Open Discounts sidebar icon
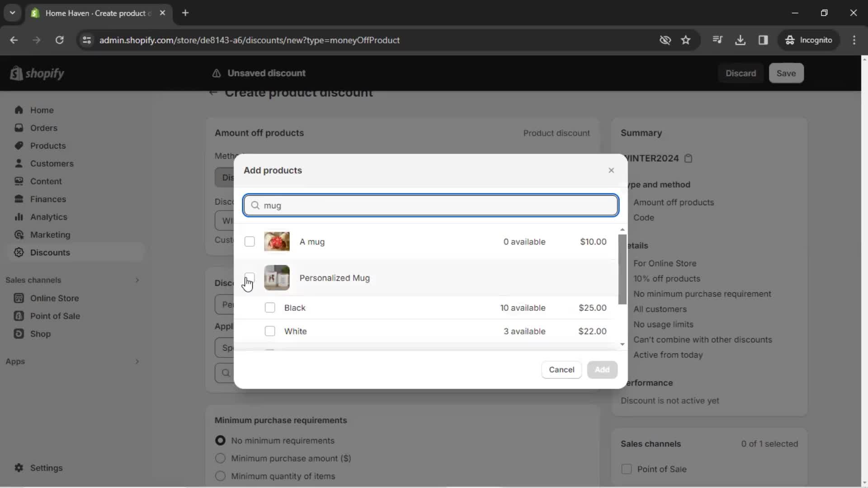Image resolution: width=868 pixels, height=488 pixels. click(x=19, y=253)
